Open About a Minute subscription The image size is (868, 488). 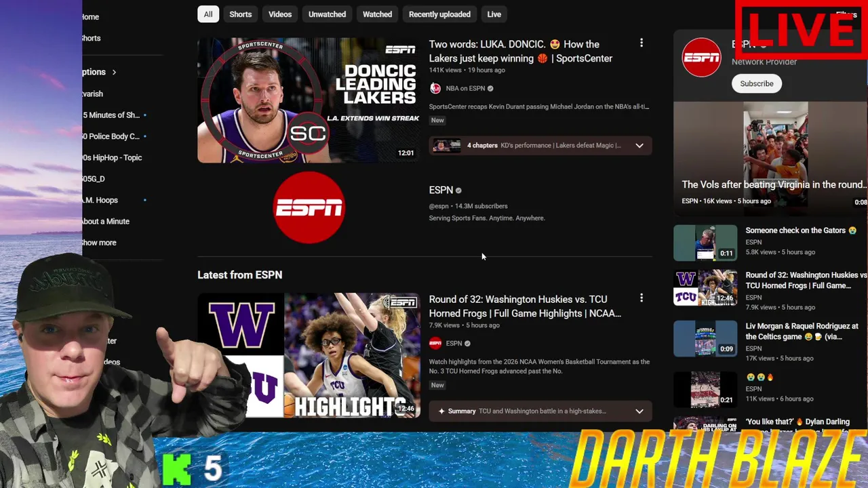point(105,222)
